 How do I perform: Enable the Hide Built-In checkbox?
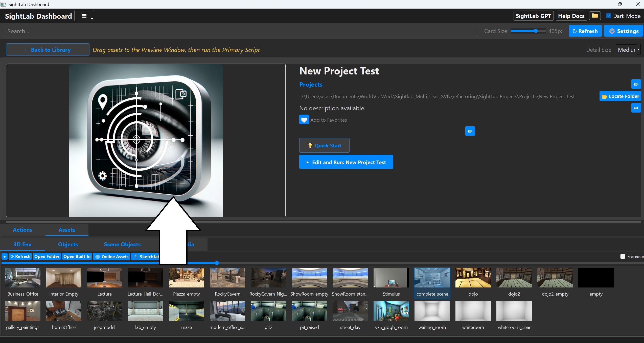[623, 256]
